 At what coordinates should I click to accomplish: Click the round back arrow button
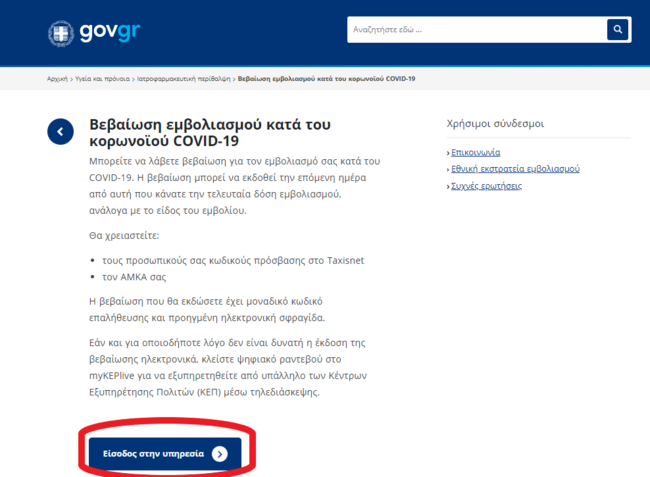tap(61, 132)
